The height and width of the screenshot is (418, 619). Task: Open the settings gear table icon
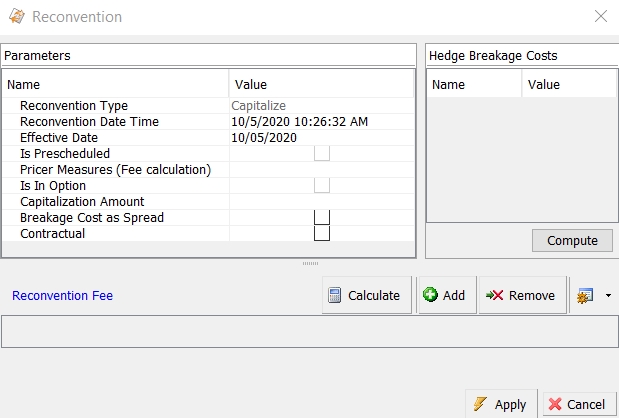click(585, 296)
